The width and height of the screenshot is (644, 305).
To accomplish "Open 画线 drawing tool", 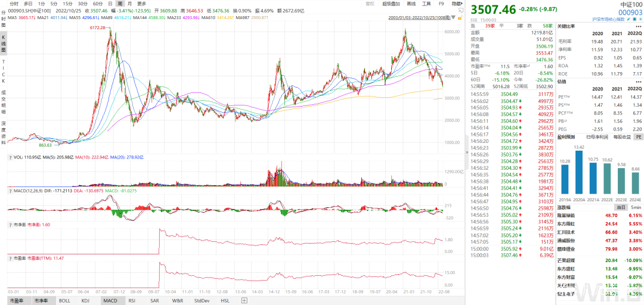I will click(x=411, y=4).
